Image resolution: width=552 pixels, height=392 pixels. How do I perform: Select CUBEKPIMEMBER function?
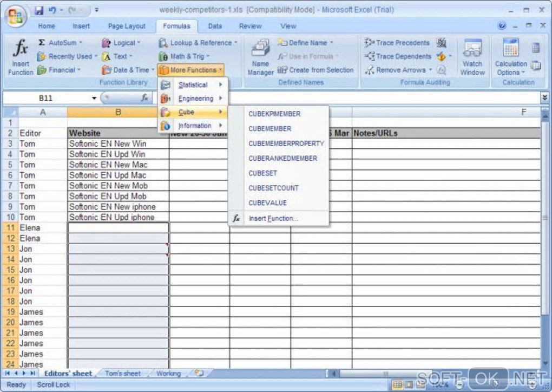(x=279, y=114)
